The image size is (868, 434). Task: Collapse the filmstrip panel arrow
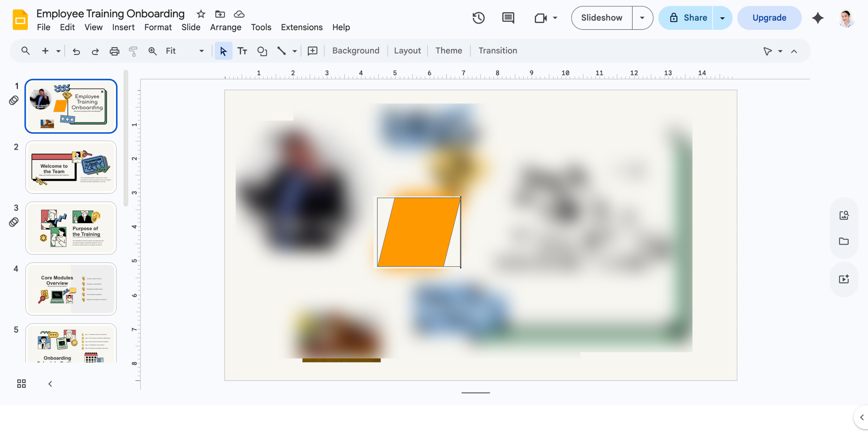click(50, 384)
